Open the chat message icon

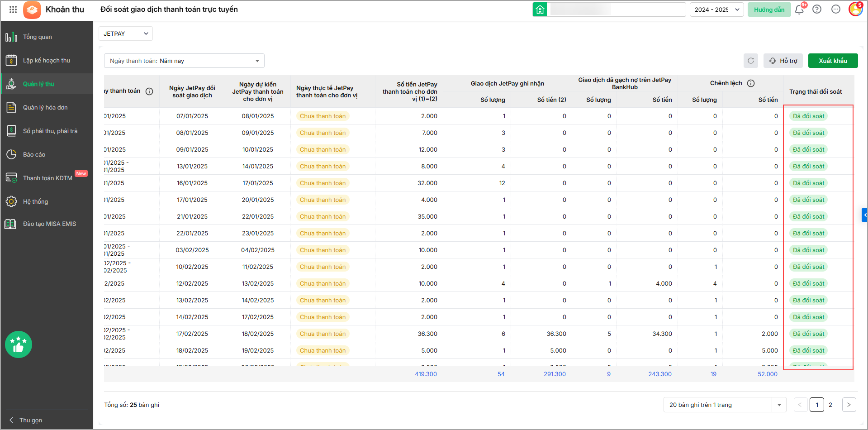[836, 10]
